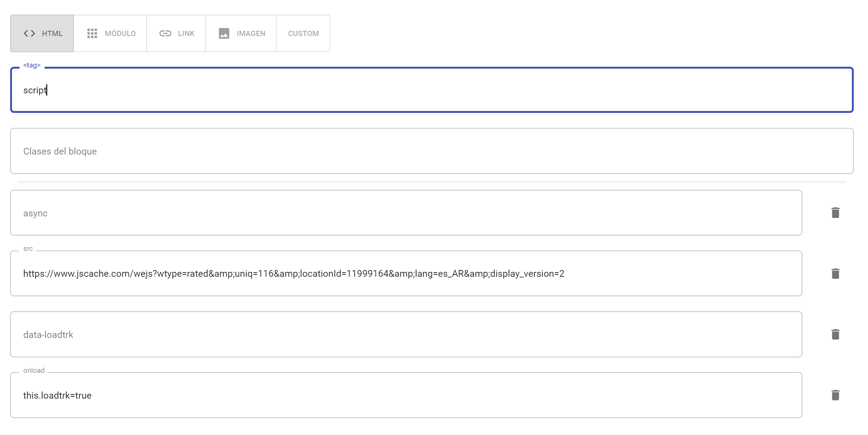Focus the data-loadtrk input field

point(406,334)
